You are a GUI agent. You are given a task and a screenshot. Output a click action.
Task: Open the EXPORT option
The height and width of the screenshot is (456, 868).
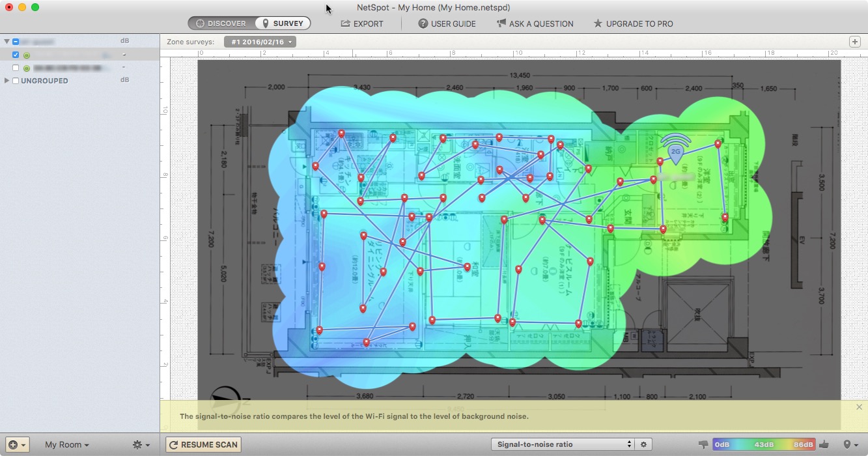362,23
